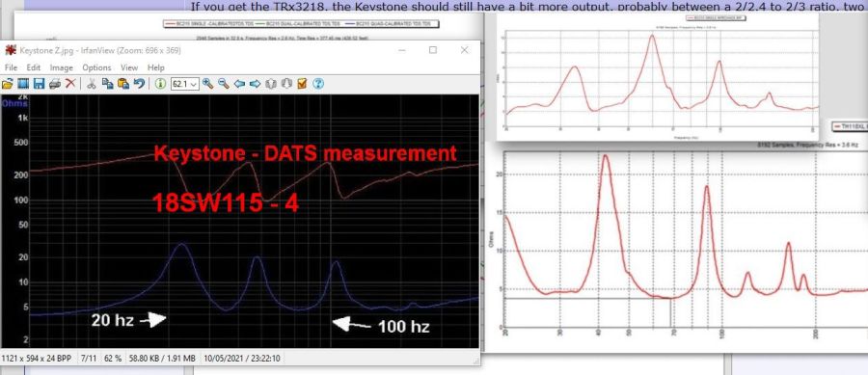868x375 pixels.
Task: Open the Image menu
Action: (62, 67)
